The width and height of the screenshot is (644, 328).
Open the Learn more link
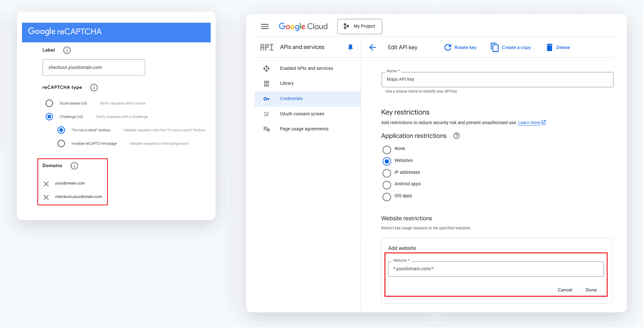click(x=529, y=123)
